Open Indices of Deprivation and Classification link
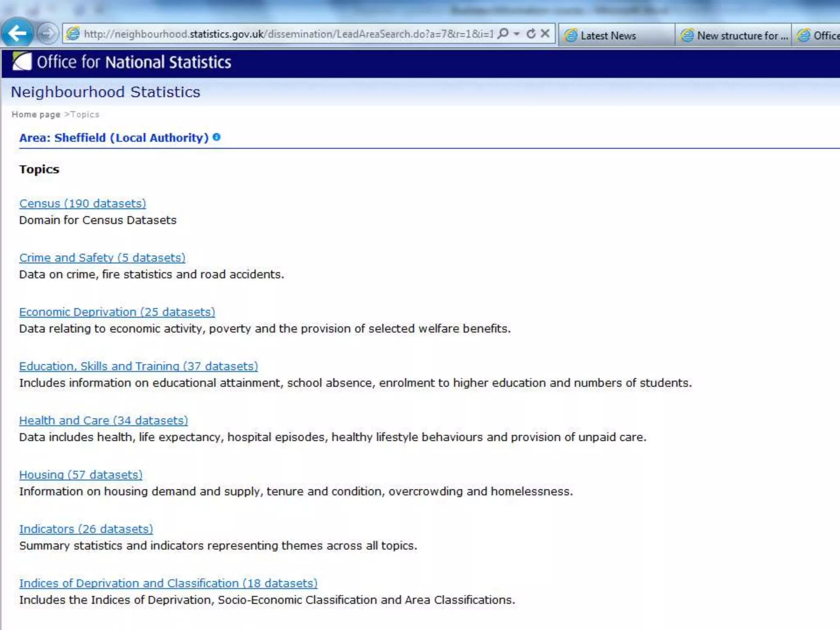 tap(168, 583)
